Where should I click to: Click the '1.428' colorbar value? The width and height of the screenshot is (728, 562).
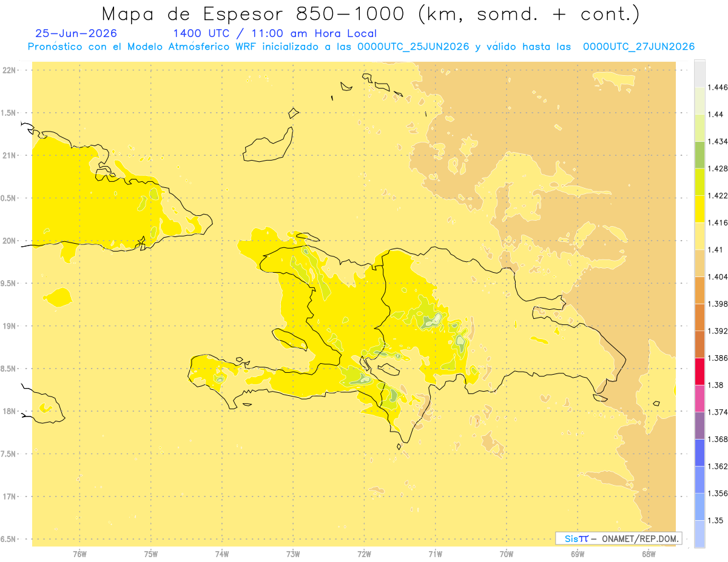[x=717, y=169]
